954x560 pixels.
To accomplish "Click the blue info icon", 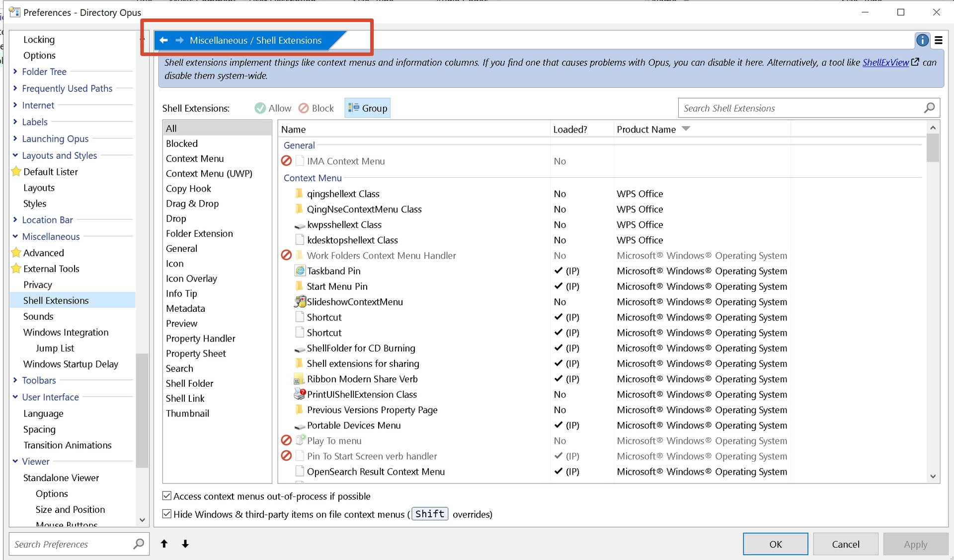I will [922, 40].
